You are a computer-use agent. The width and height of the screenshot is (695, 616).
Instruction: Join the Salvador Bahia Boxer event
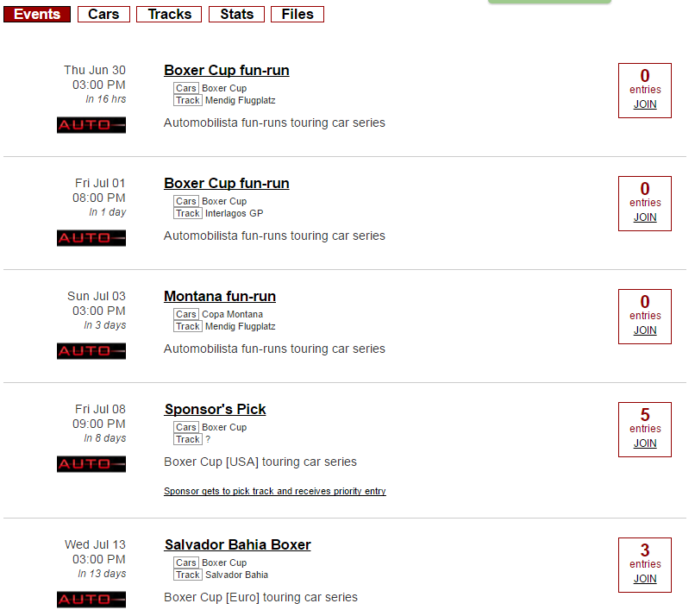tap(645, 579)
